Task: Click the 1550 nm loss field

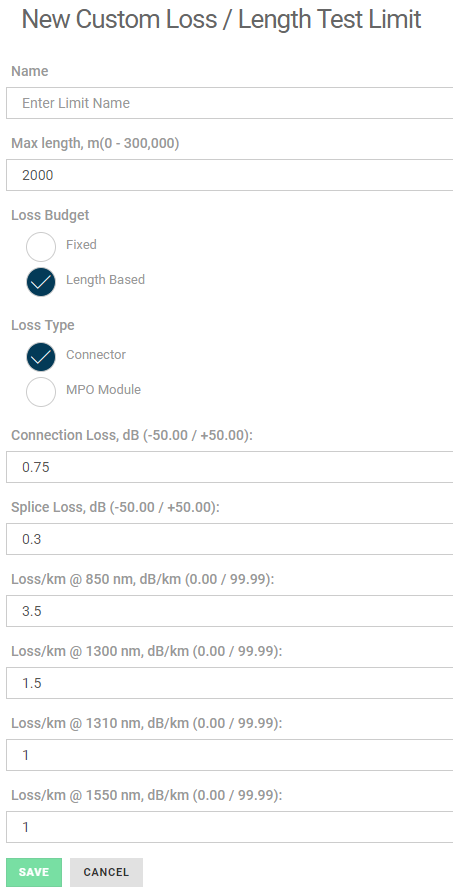Action: click(x=229, y=827)
